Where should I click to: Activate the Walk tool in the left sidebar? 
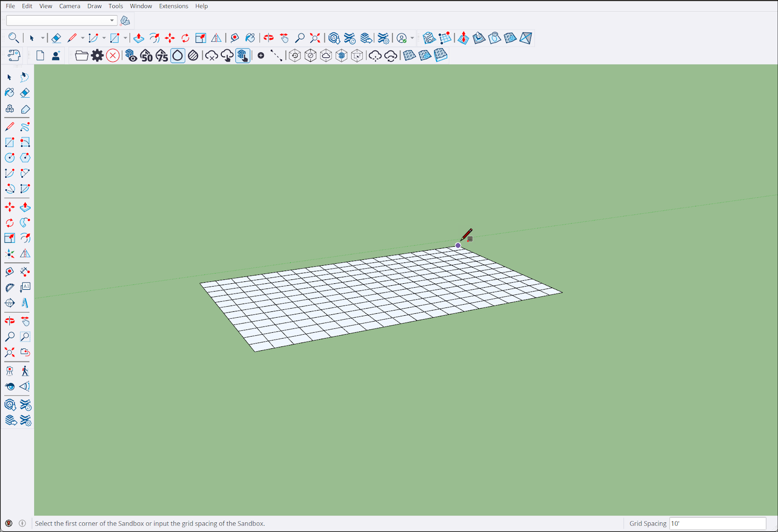[x=25, y=371]
